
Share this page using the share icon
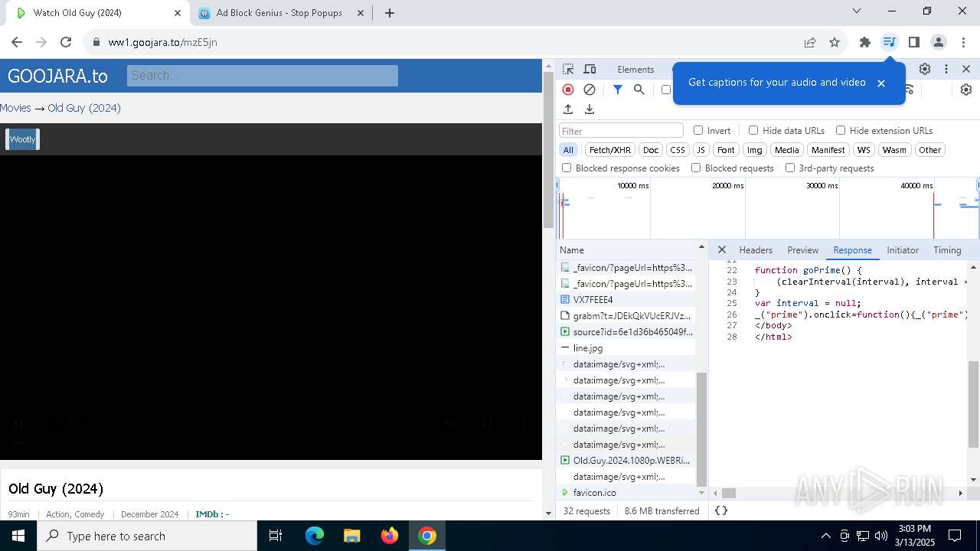810,42
